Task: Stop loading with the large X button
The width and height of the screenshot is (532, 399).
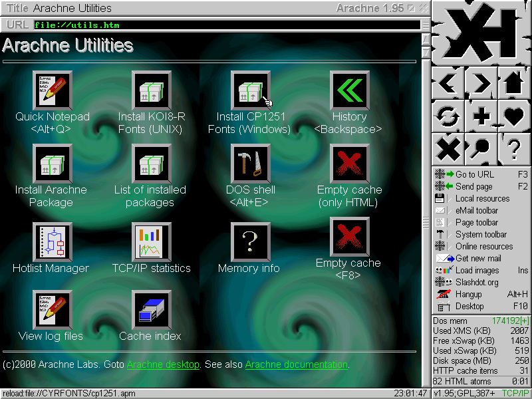Action: [448, 149]
